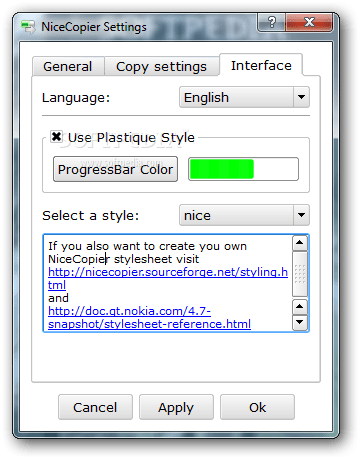The width and height of the screenshot is (360, 459).
Task: Open the doc.qt.nokia.com stylesheet-reference link
Action: point(149,317)
